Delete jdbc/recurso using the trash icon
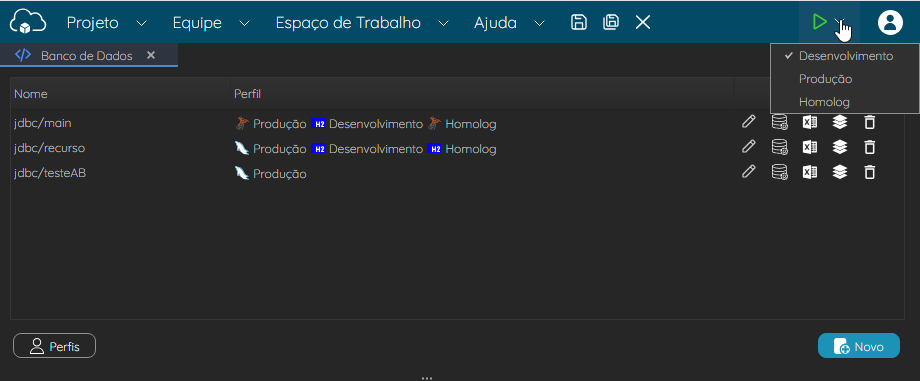The image size is (920, 381). (x=870, y=147)
